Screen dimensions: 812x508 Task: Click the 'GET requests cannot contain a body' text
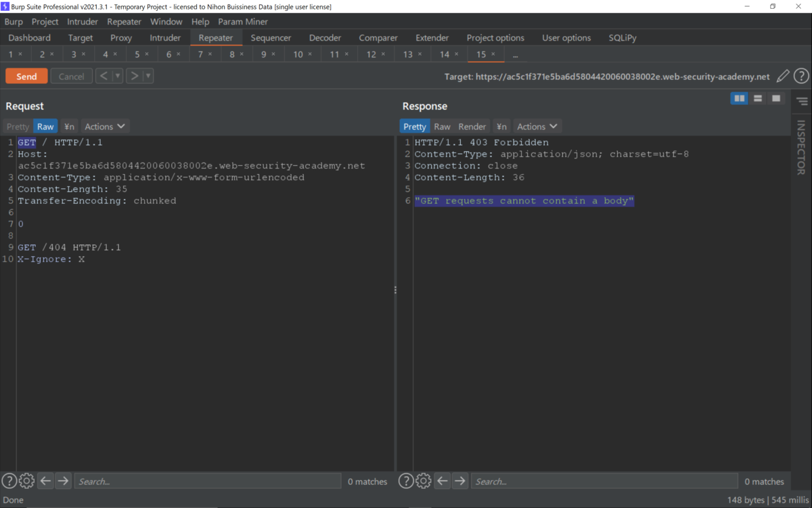pos(524,200)
